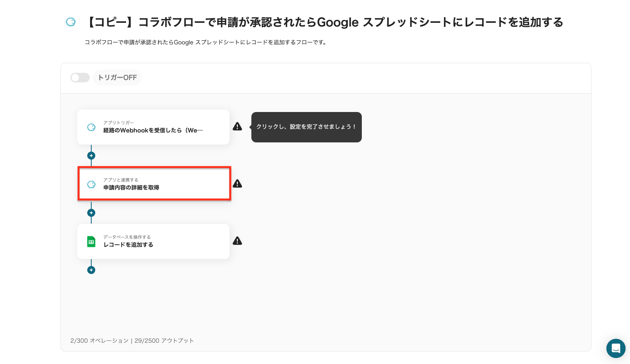
Task: Click the Collaboflow icon in the Webhook trigger card
Action: (x=91, y=127)
